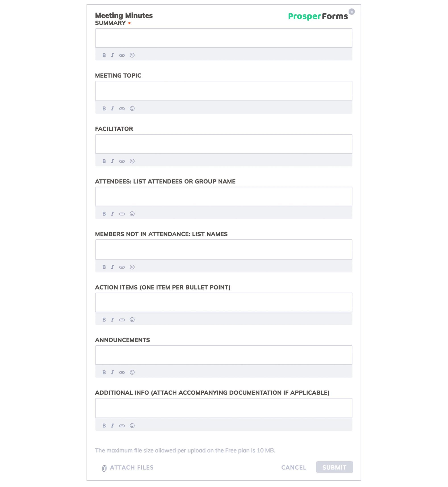Click the Emoji icon in ATTENDEES toolbar

(132, 214)
